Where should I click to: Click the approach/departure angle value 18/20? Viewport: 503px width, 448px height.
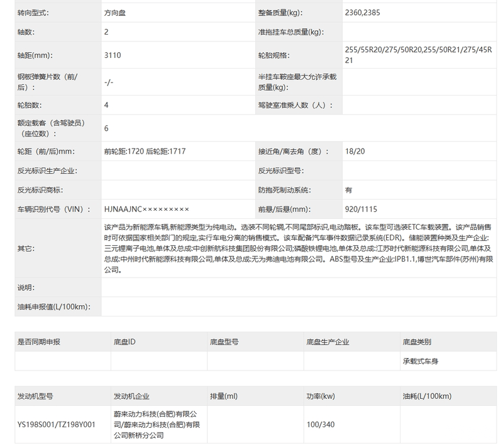click(x=355, y=151)
